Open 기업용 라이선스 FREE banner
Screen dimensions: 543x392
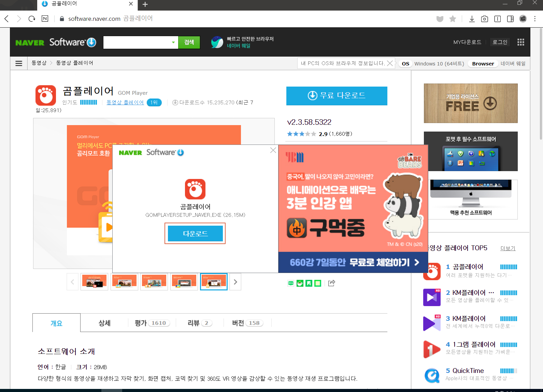click(x=471, y=103)
